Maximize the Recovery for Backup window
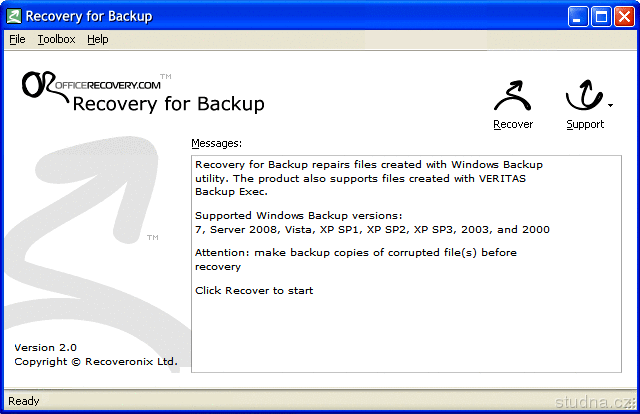The height and width of the screenshot is (414, 640). point(601,17)
